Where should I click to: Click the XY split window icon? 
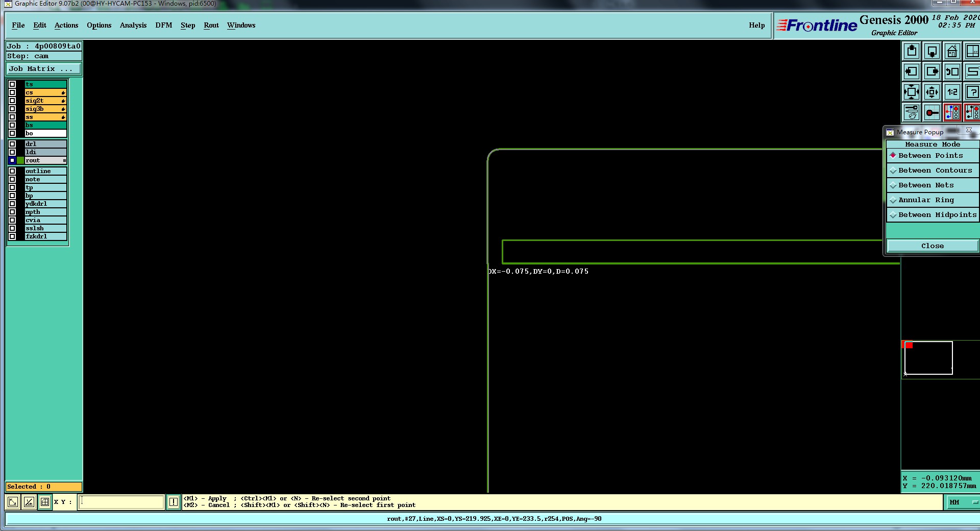coord(972,52)
